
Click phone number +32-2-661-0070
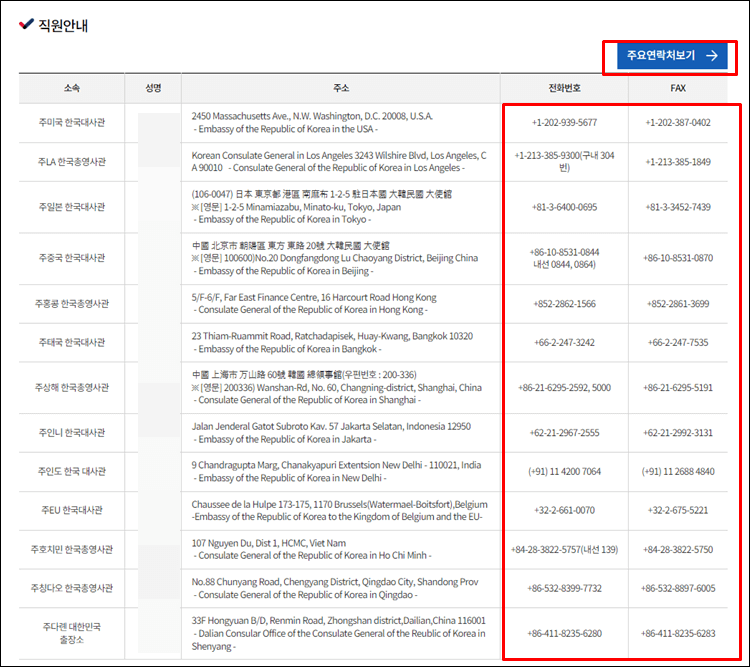coord(564,510)
